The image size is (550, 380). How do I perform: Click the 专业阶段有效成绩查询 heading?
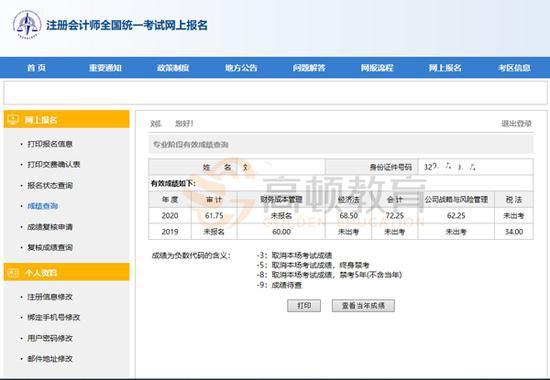[x=190, y=144]
